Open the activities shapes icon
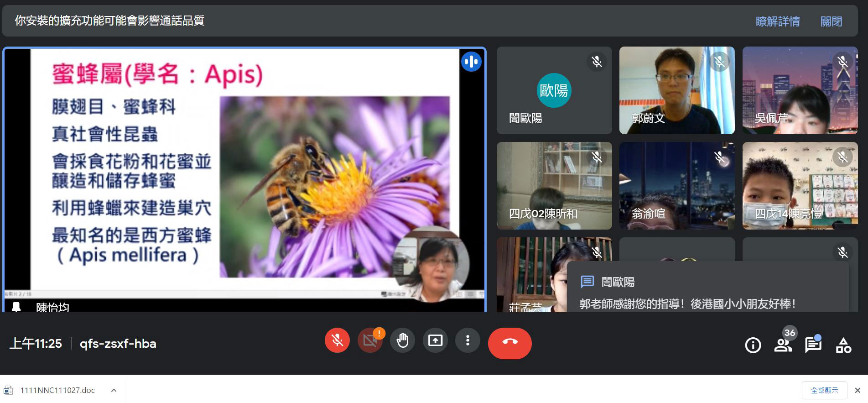This screenshot has width=868, height=403. click(843, 345)
